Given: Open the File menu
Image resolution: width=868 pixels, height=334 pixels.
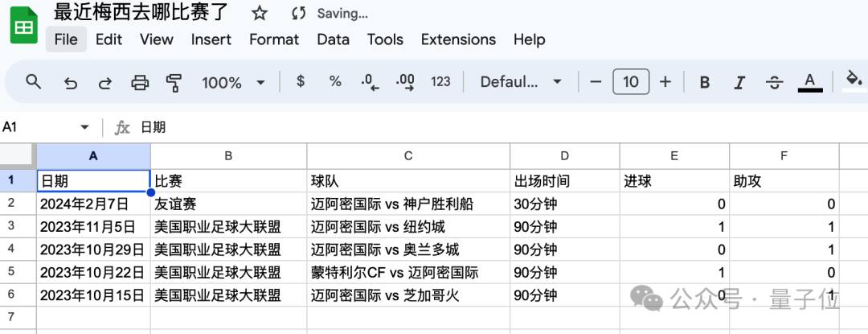Looking at the screenshot, I should [x=66, y=39].
